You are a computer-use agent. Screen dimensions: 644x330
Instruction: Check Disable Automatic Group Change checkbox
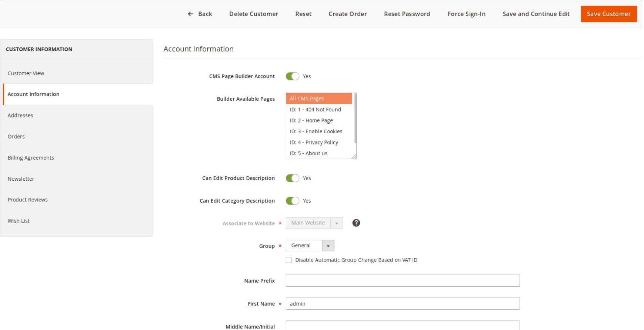pyautogui.click(x=289, y=260)
